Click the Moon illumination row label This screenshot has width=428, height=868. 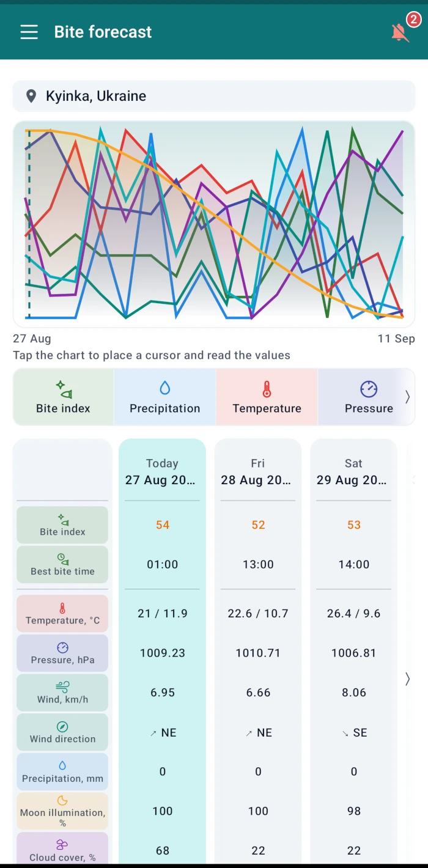[x=62, y=811]
